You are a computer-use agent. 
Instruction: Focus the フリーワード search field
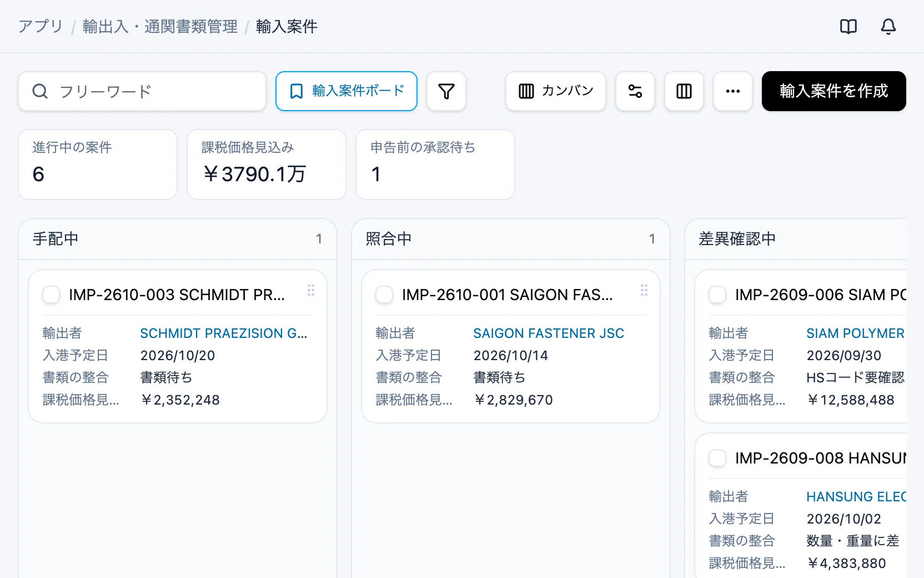tap(142, 91)
